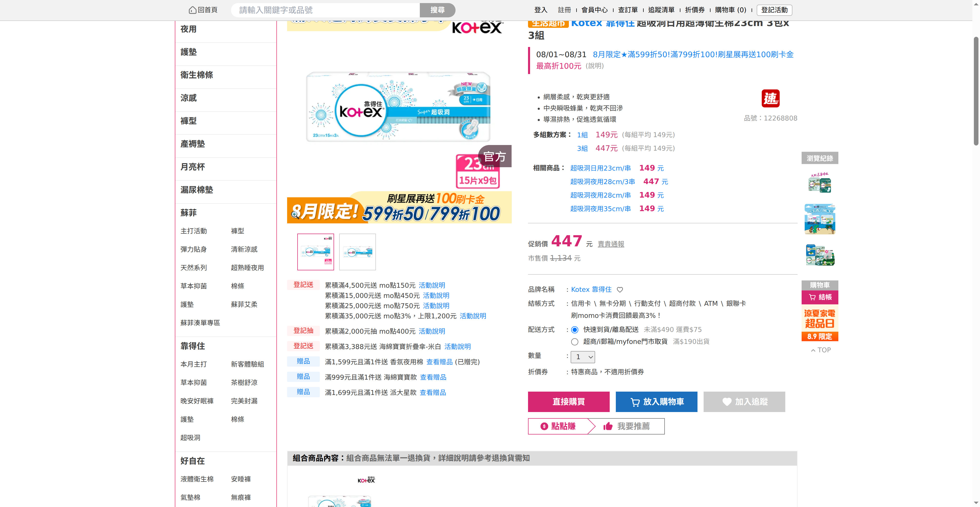Click the 搜尋 search button
This screenshot has width=980, height=507.
[x=437, y=10]
